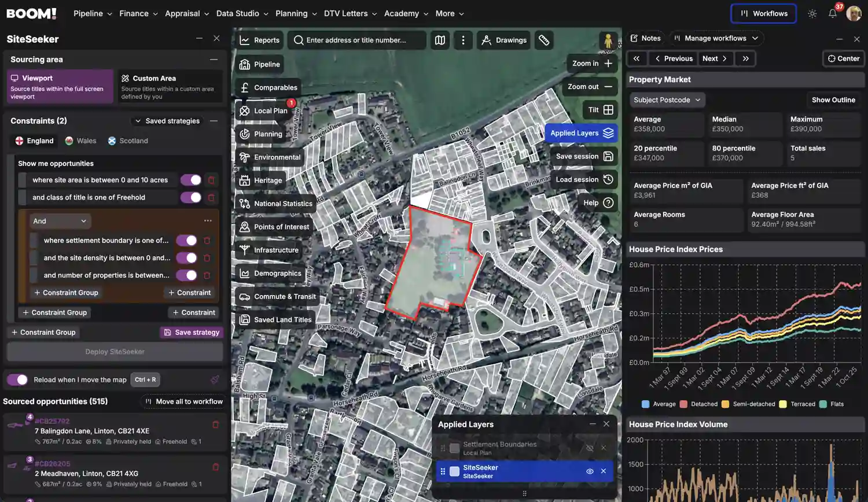
Task: Expand the Saved strategies dropdown
Action: [x=167, y=121]
